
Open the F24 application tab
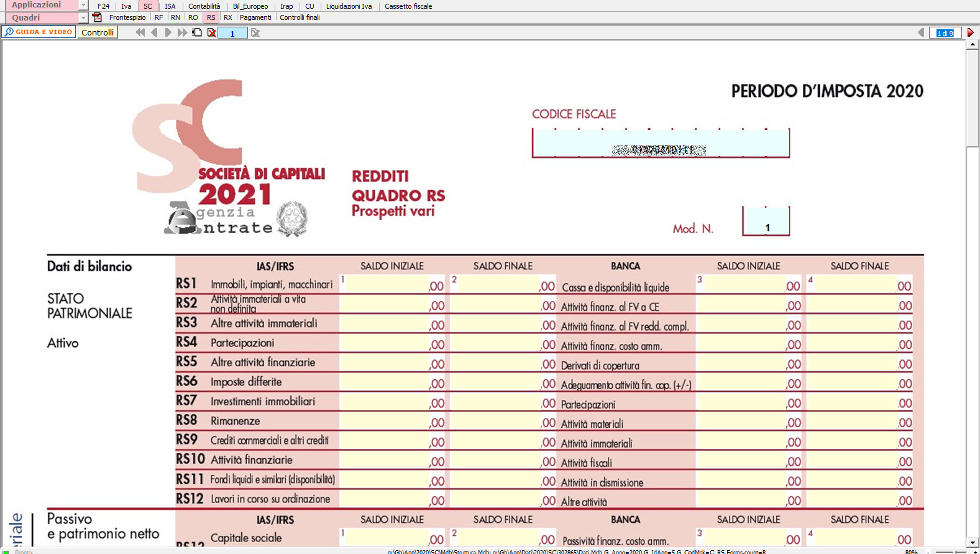(103, 6)
